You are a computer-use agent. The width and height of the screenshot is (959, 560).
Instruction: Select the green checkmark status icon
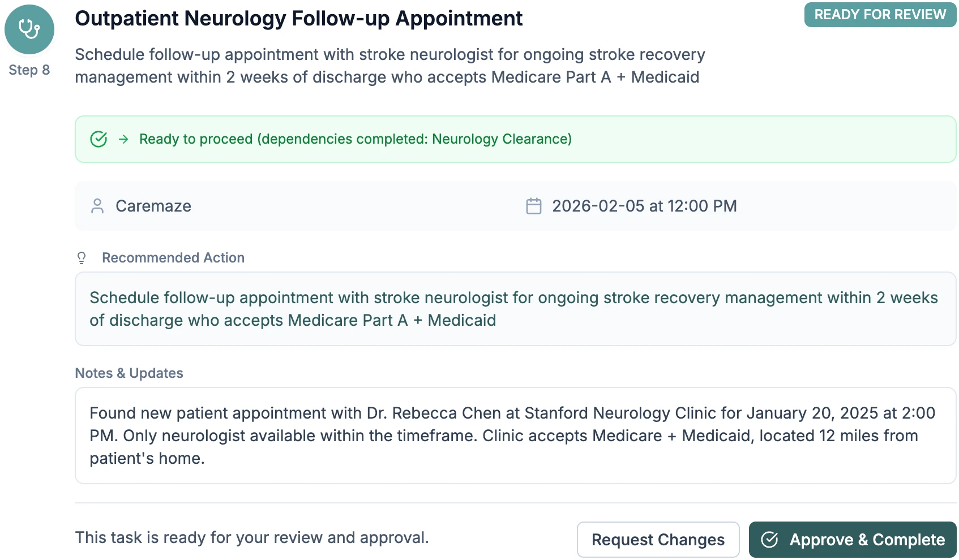99,139
